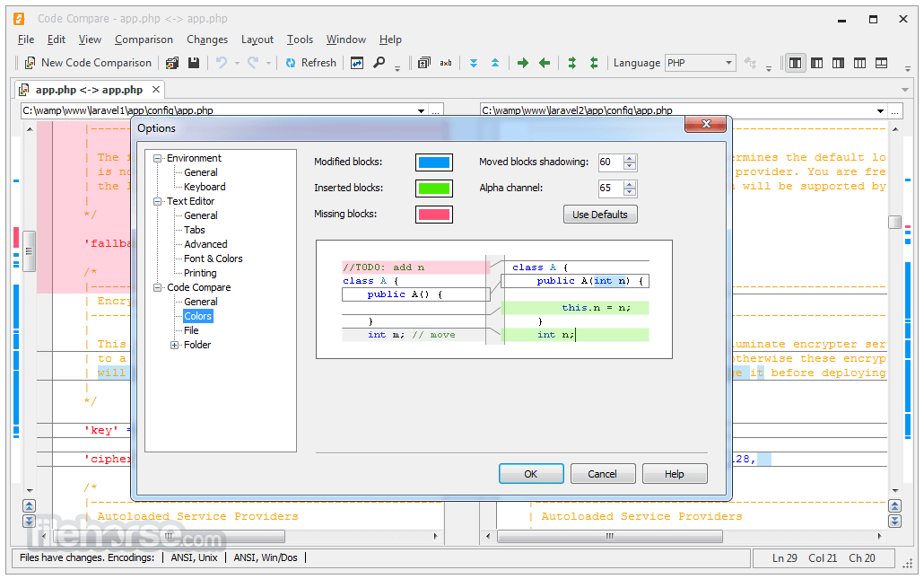This screenshot has width=924, height=579.
Task: Copy block to left with green left arrow
Action: pos(545,63)
